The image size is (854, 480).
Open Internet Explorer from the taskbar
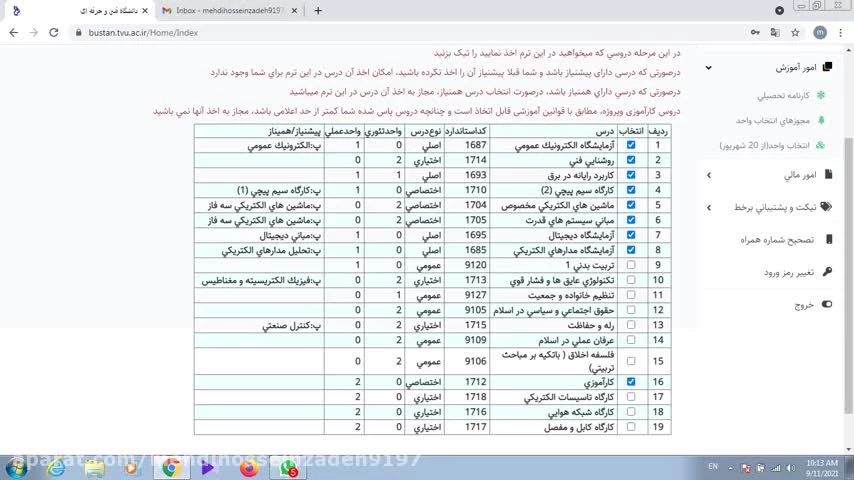click(56, 467)
